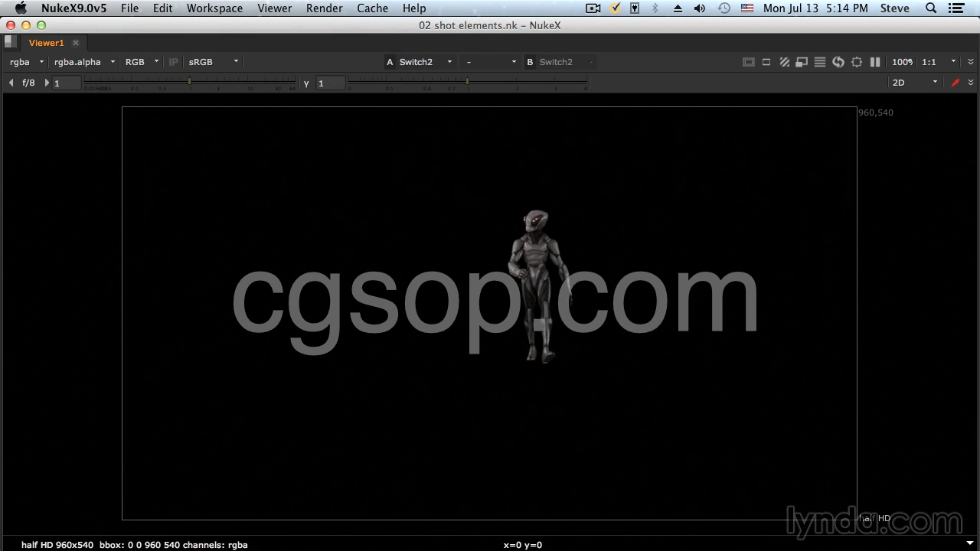Increase gain with the right arrow beside f/8

[47, 83]
